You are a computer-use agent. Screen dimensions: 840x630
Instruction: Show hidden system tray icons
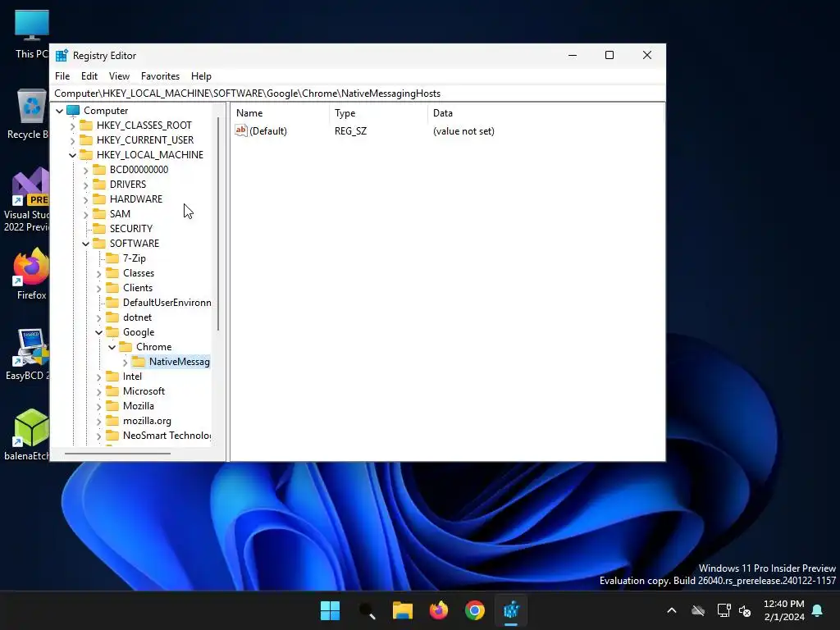point(671,610)
